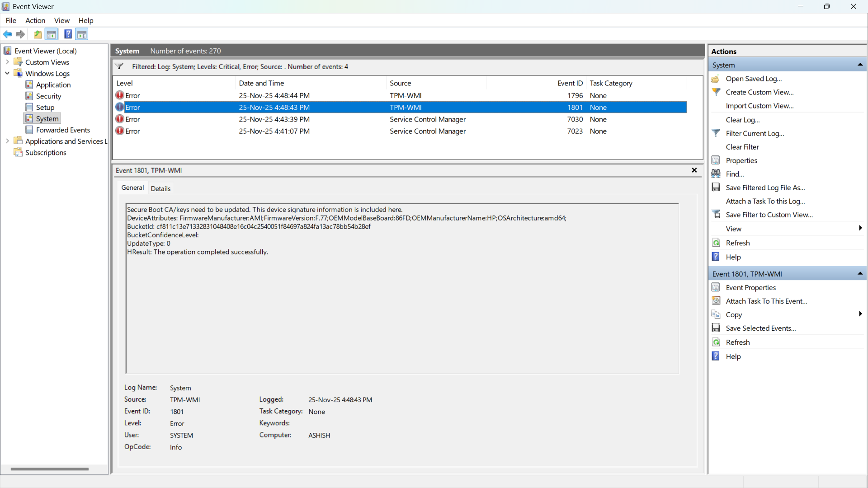
Task: Click Filter Current Log action
Action: [x=755, y=133]
